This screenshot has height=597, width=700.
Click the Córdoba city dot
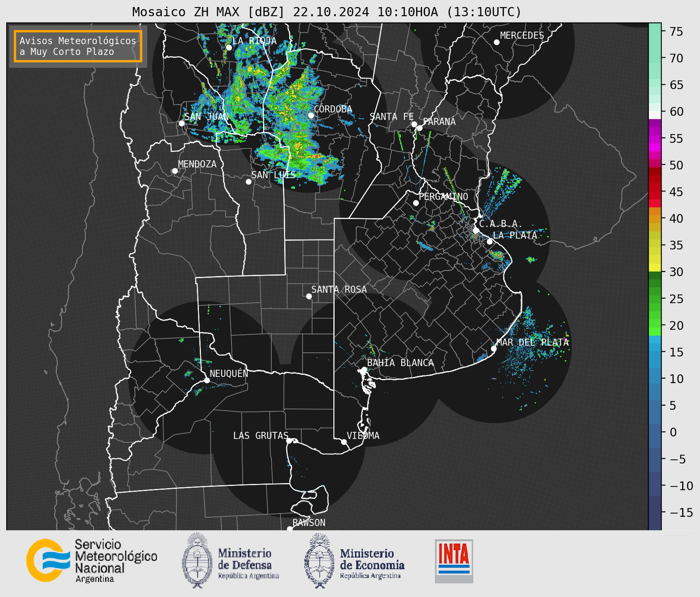point(311,115)
